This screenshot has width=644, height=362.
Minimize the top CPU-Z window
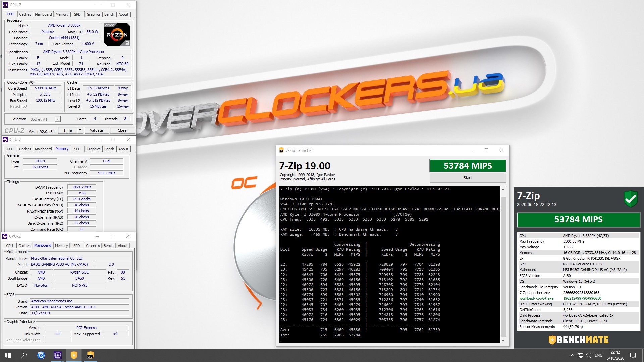click(98, 5)
